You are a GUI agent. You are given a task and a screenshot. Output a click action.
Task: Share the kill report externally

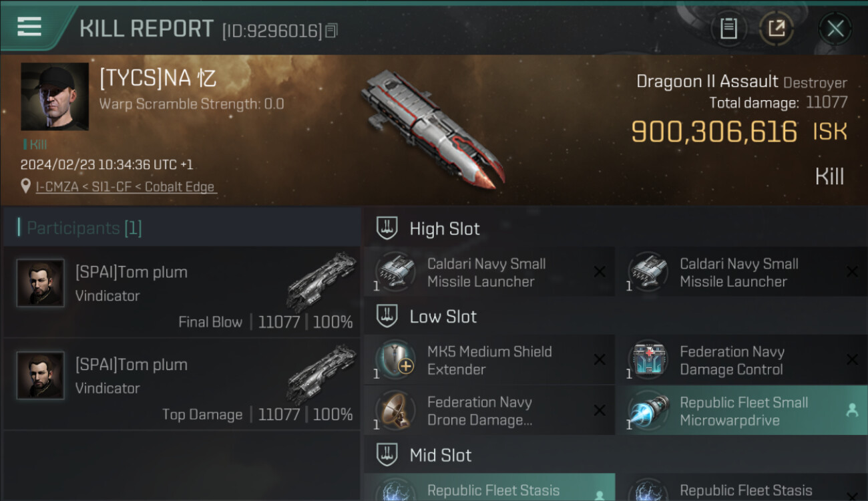point(777,29)
